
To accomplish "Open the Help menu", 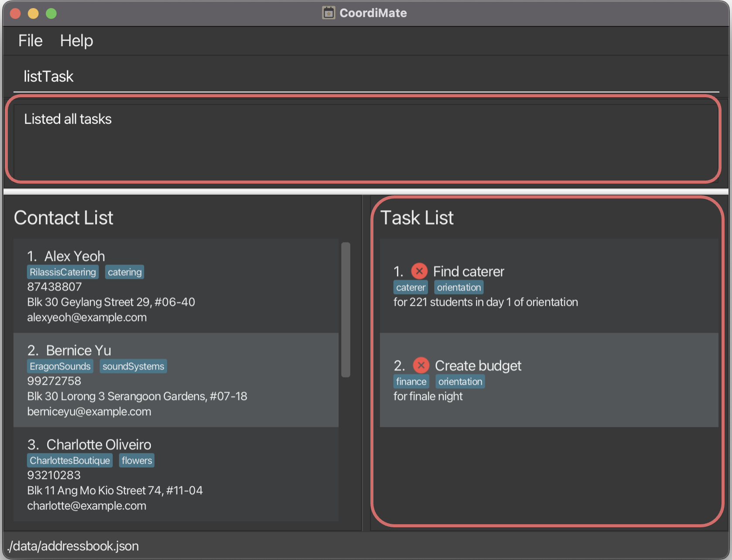I will coord(76,41).
